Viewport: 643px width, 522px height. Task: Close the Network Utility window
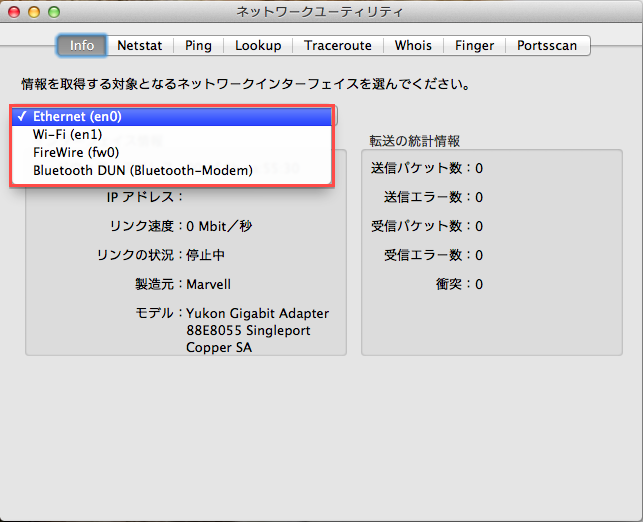(x=14, y=12)
